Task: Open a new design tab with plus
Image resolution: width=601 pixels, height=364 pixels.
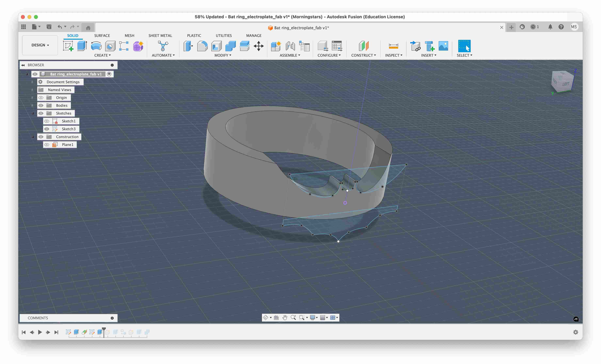Action: coord(511,27)
